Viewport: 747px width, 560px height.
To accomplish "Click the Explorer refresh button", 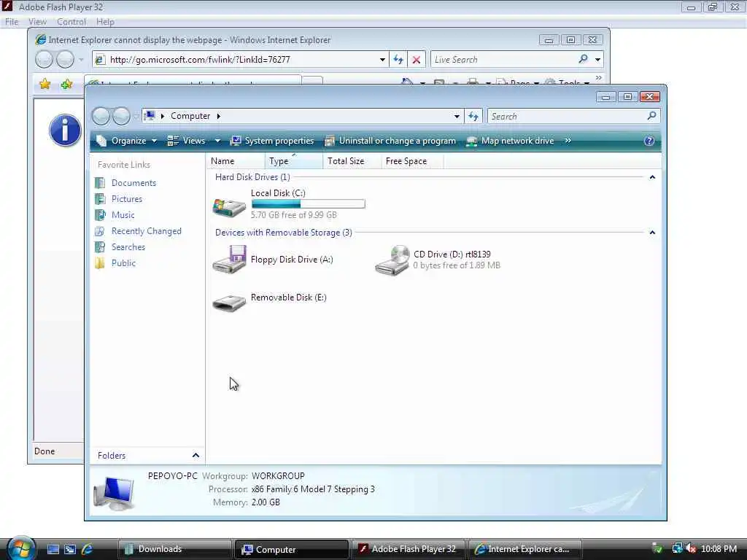I will click(x=473, y=116).
